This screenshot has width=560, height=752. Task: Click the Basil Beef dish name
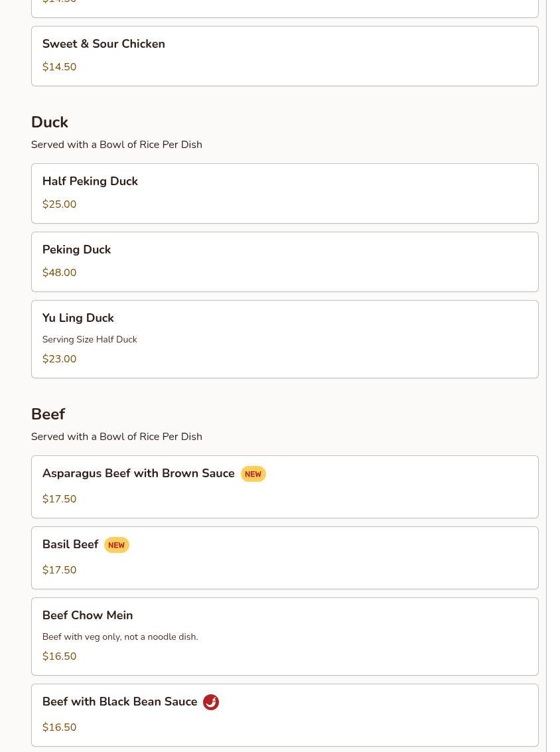pos(70,545)
